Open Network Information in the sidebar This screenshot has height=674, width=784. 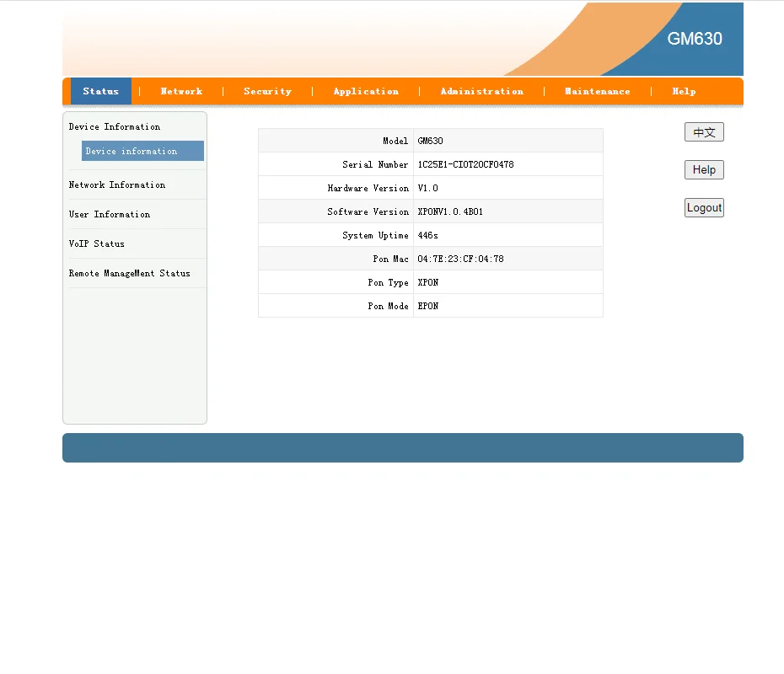click(117, 185)
